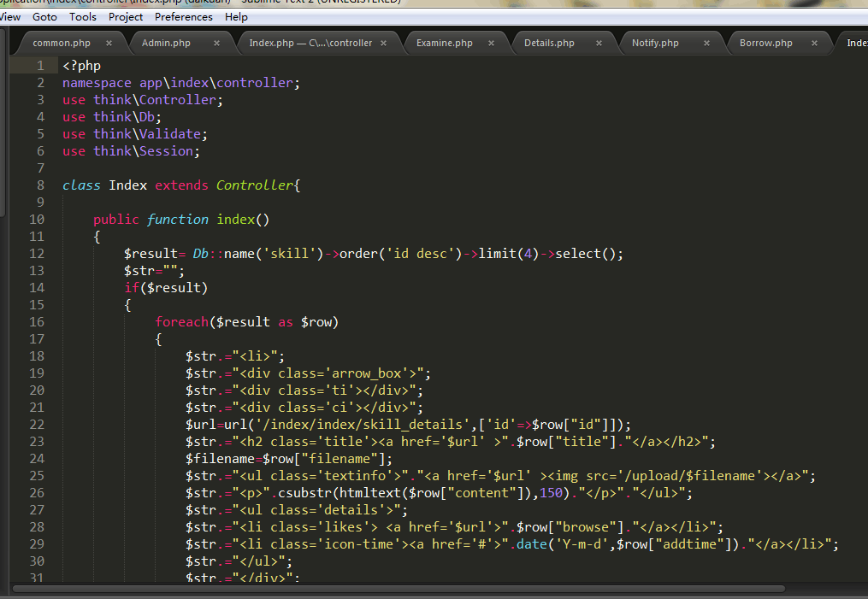Image resolution: width=868 pixels, height=599 pixels.
Task: Switch to the Examine.php tab
Action: pos(444,43)
